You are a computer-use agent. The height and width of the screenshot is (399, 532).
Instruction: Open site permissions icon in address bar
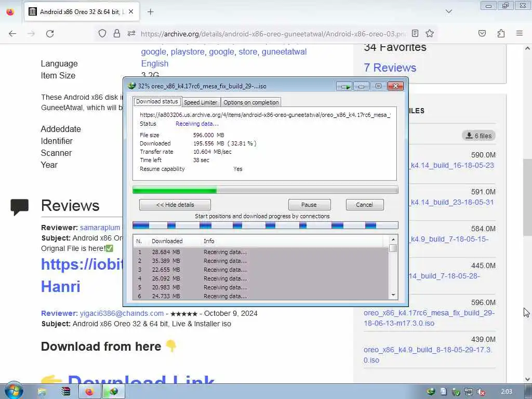pos(131,33)
